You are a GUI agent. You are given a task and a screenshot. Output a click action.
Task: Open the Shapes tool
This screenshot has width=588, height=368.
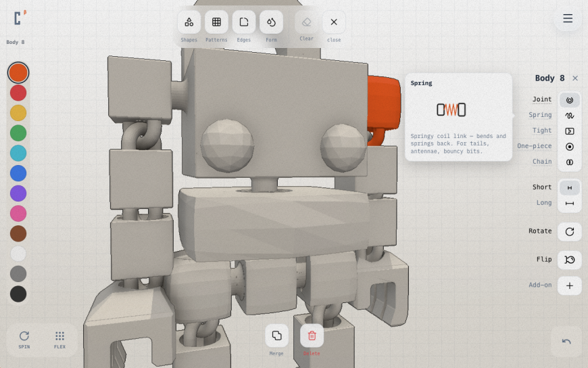(x=189, y=22)
